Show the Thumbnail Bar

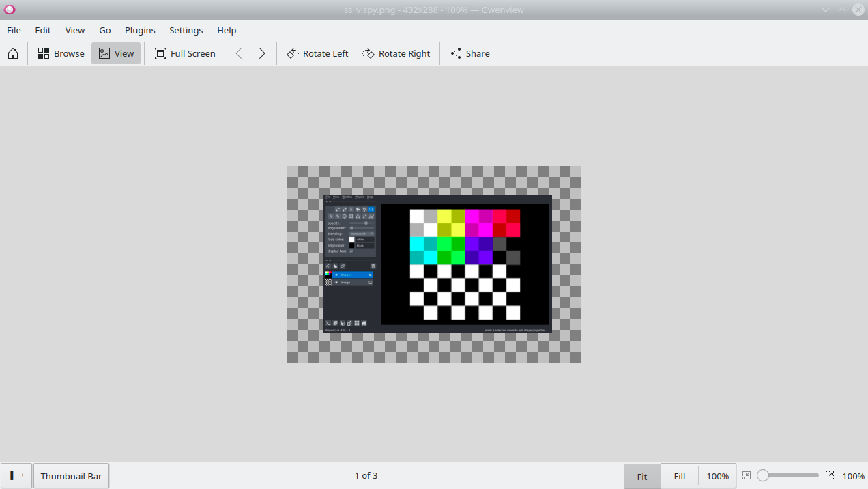coord(71,475)
